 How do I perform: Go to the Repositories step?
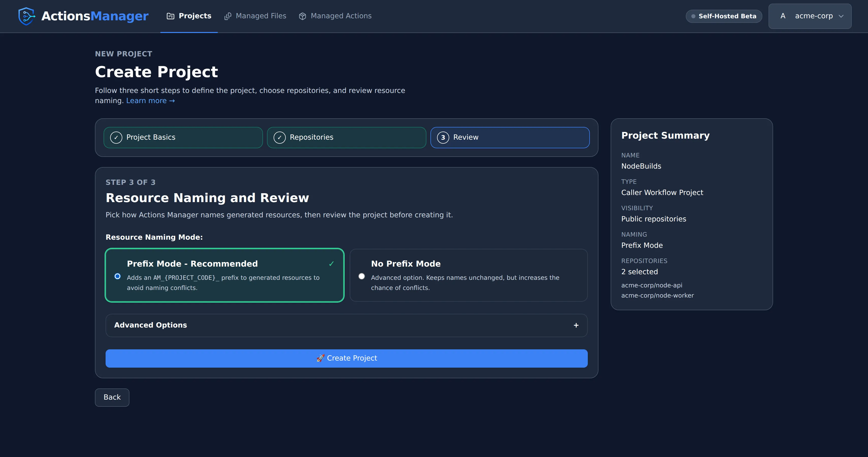(347, 138)
